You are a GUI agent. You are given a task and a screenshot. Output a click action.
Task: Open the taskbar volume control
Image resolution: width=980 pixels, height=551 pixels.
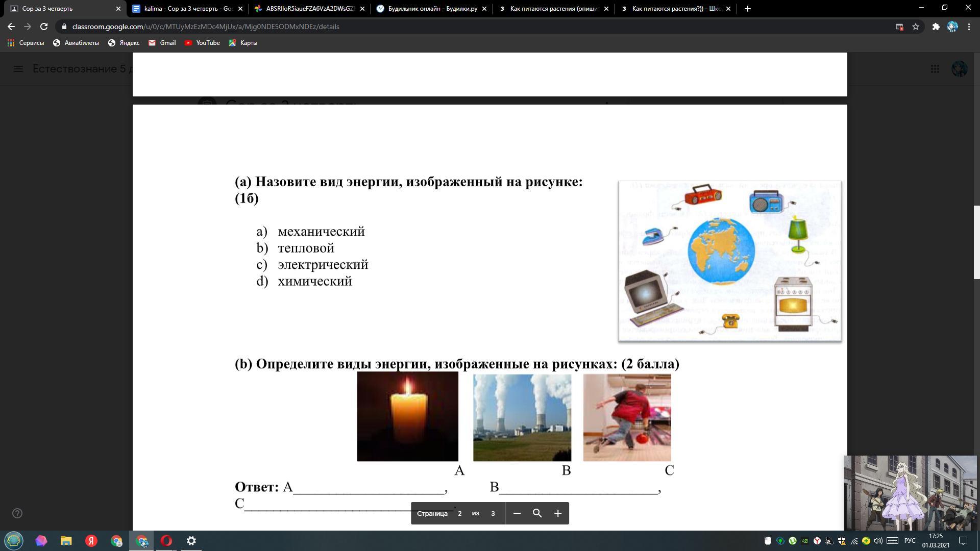point(878,541)
